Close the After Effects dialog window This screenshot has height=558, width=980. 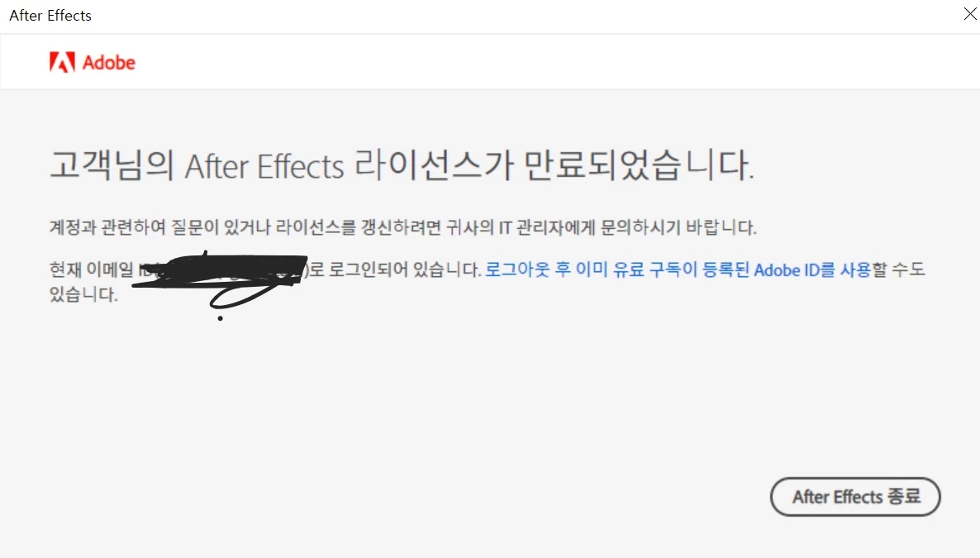970,14
